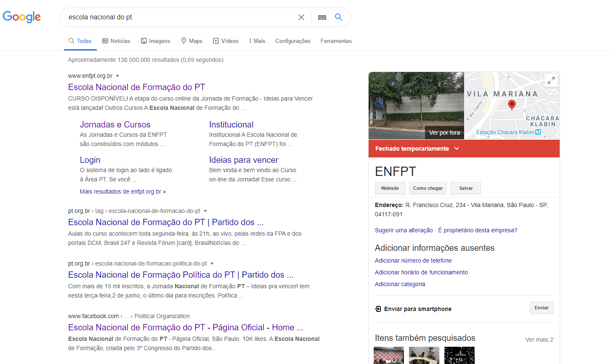611x364 pixels.
Task: Open the Institucional sitelink
Action: pos(231,125)
